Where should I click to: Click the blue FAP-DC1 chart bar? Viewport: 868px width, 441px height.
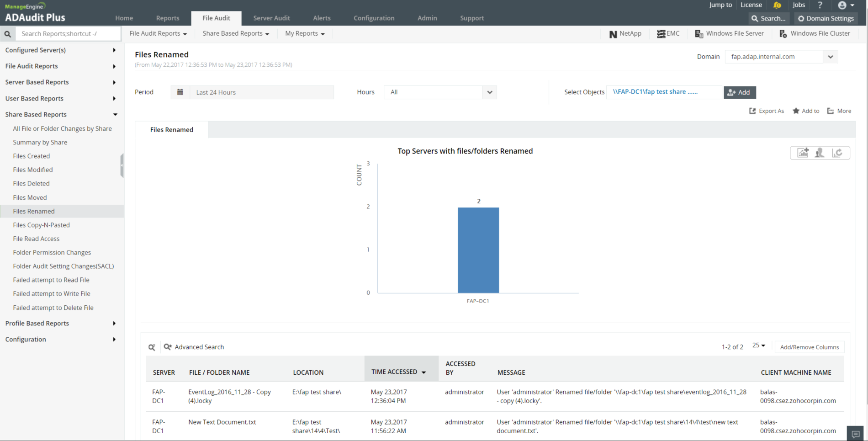(478, 250)
